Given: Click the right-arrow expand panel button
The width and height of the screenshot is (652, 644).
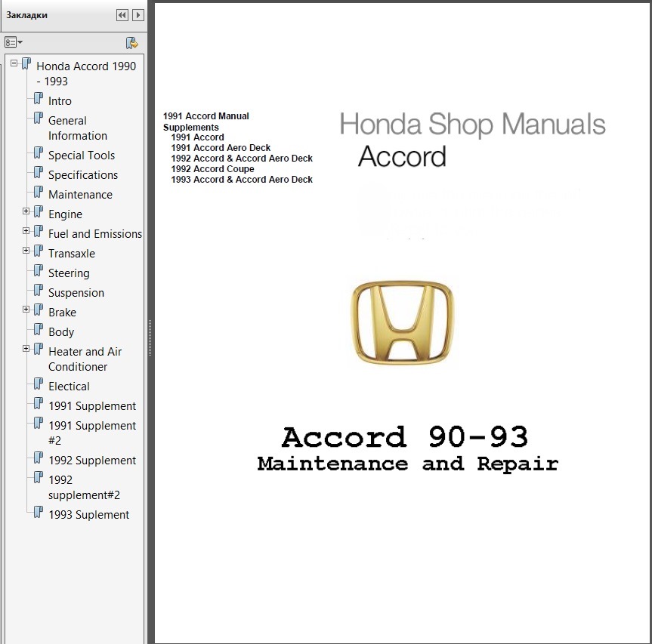Looking at the screenshot, I should 138,15.
